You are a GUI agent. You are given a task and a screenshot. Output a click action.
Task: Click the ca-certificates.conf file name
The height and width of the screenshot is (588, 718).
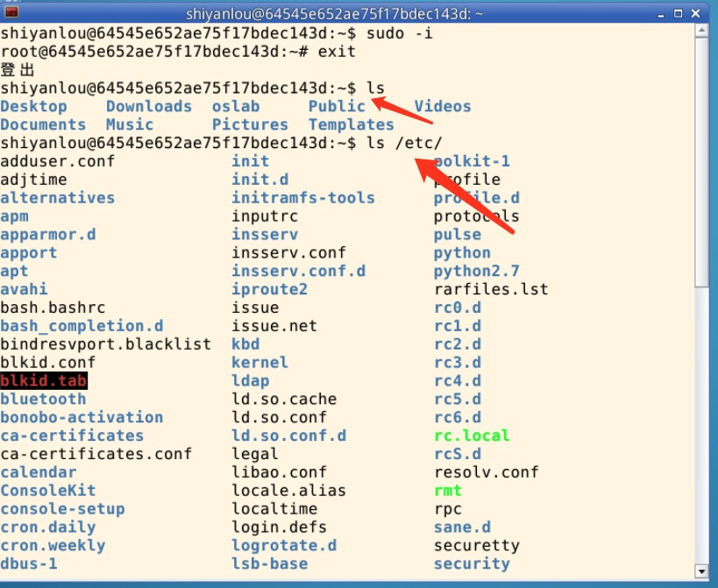96,454
